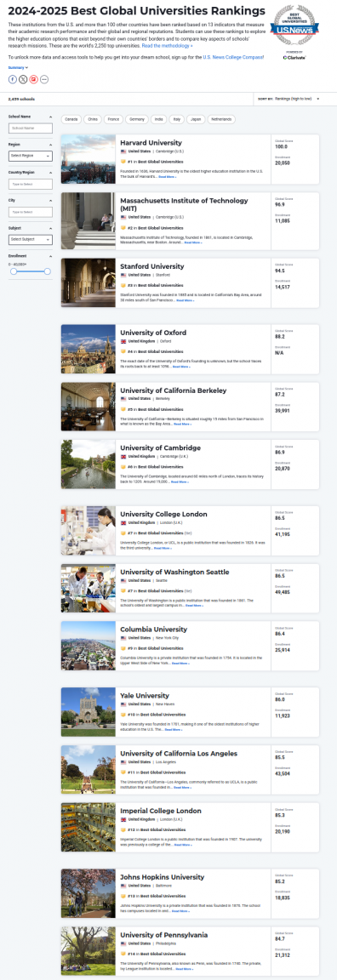Screen dimensions: 337x980
Task: Open the Harvard University campus thumbnail
Action: point(89,159)
